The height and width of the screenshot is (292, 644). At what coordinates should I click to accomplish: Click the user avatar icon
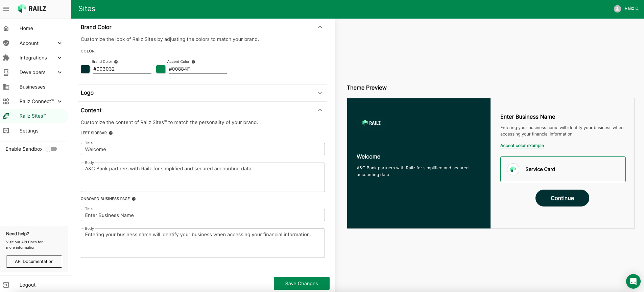[617, 9]
